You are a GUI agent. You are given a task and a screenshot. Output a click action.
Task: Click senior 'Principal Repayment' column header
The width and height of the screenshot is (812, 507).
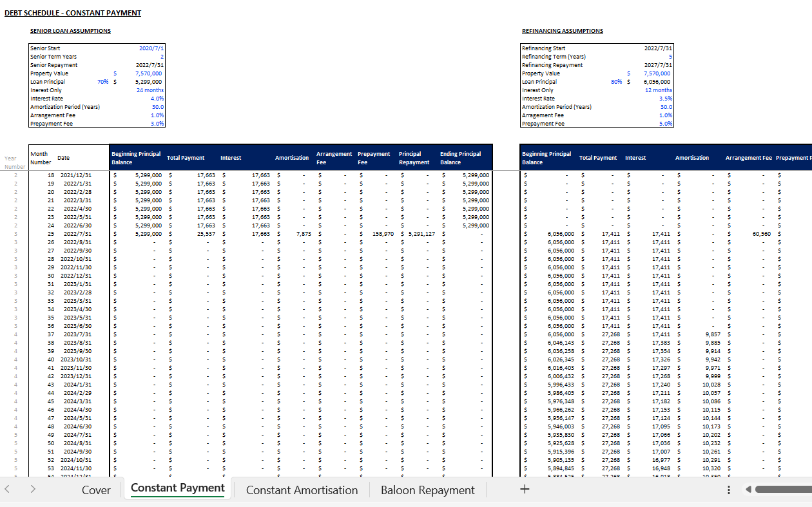click(x=414, y=158)
